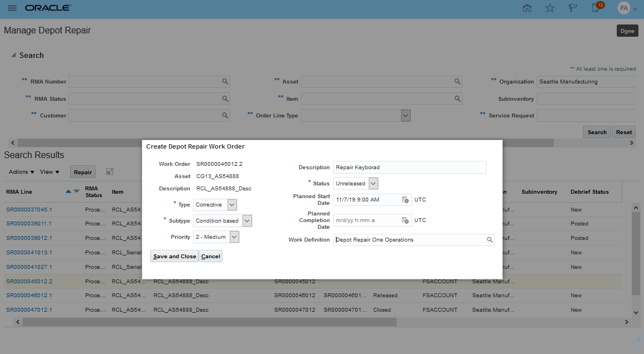Viewport: 644px width, 354px height.
Task: Click the detach table icon beside Repair
Action: pos(109,172)
